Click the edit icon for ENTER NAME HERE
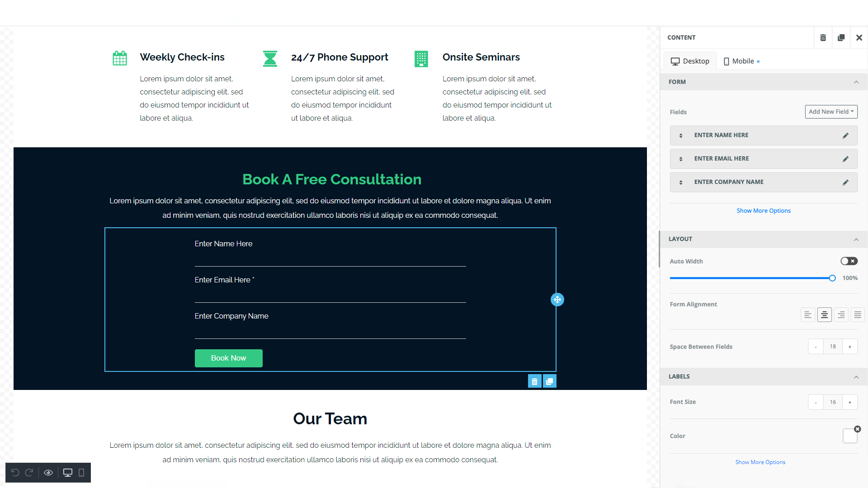Screen dimensions: 868x488 click(845, 135)
